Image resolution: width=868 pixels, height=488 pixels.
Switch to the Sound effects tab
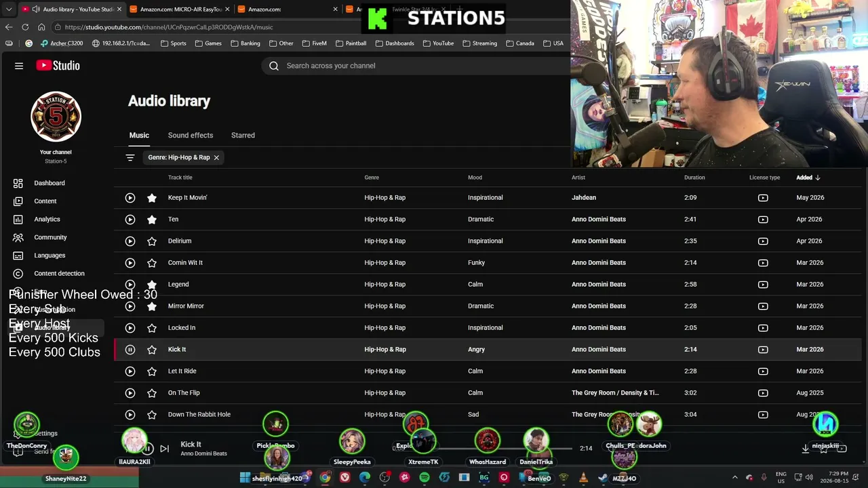pos(191,136)
